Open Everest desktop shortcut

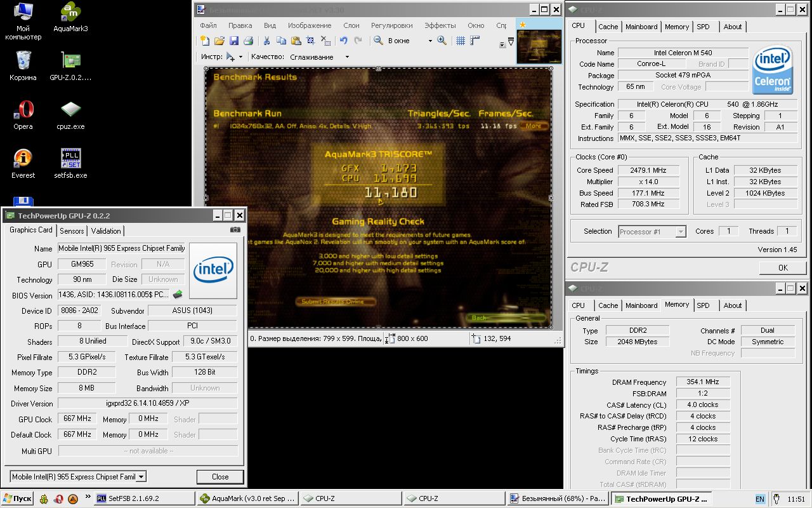click(x=23, y=164)
